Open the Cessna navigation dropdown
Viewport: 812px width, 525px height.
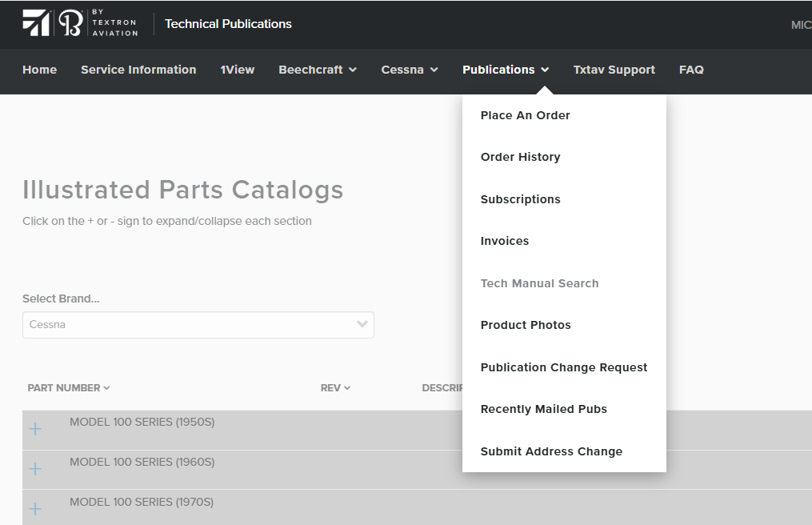pyautogui.click(x=410, y=70)
